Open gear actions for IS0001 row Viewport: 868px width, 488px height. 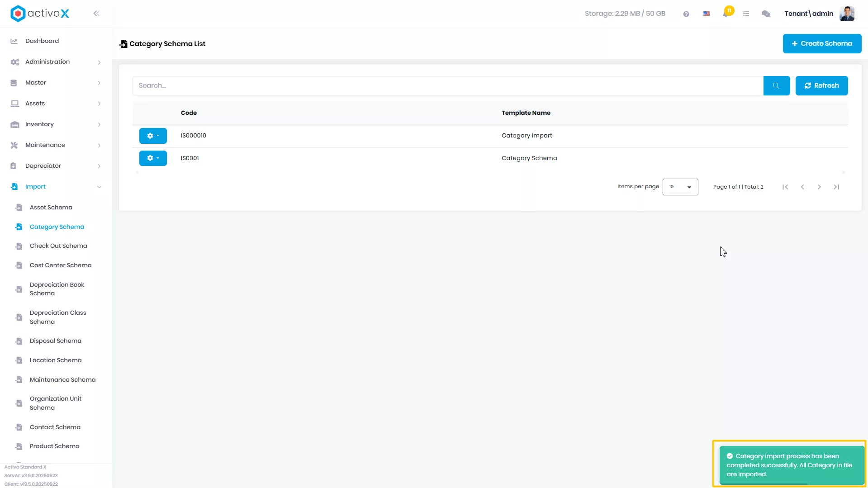click(x=153, y=158)
